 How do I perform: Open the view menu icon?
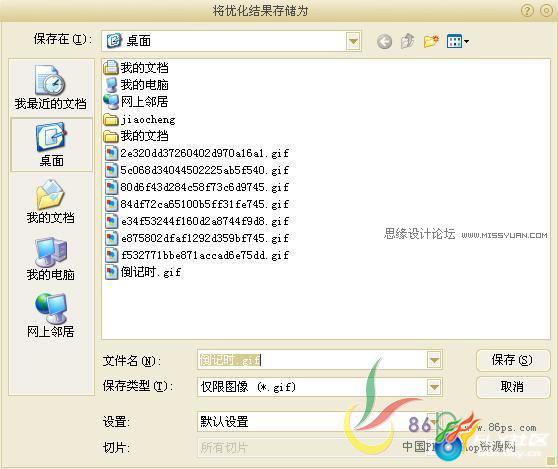(x=458, y=41)
